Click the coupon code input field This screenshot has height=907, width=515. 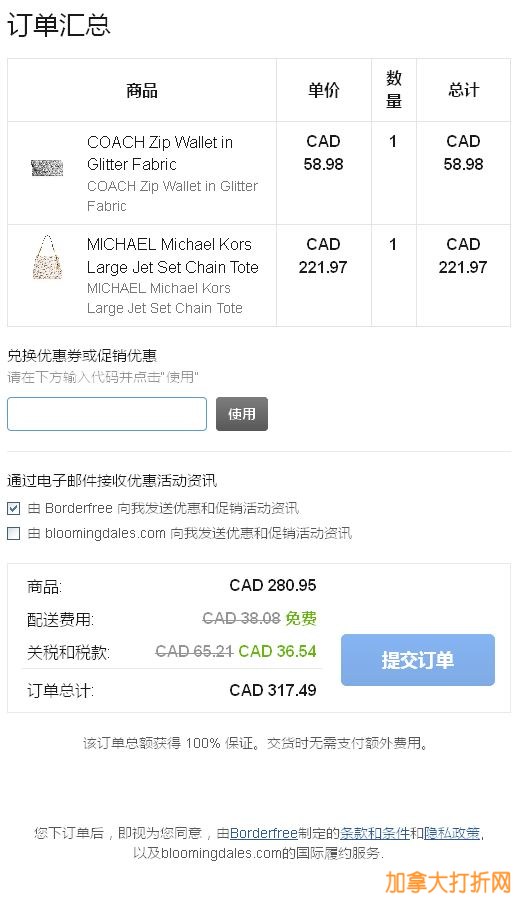tap(106, 414)
